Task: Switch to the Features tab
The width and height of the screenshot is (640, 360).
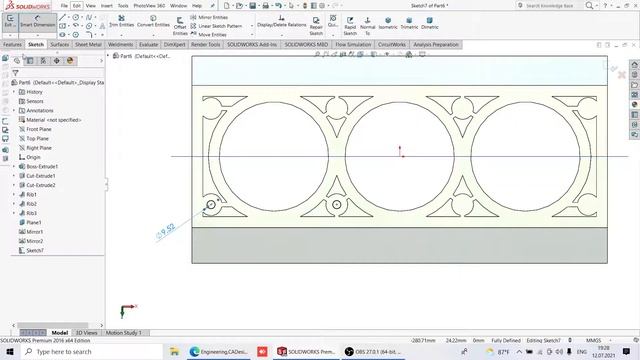Action: click(12, 44)
